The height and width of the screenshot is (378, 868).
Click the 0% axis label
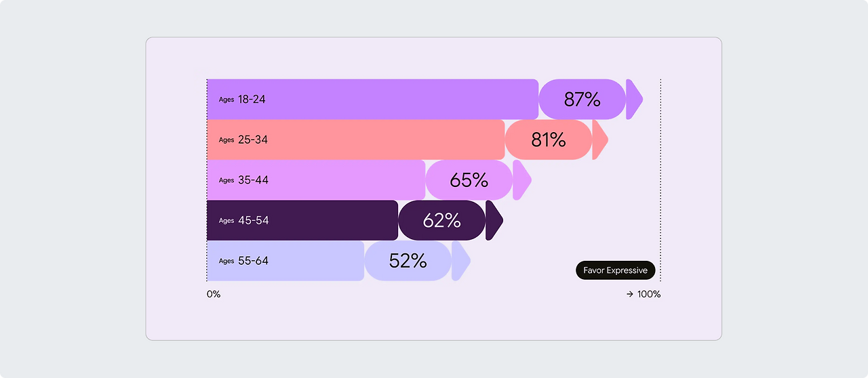pyautogui.click(x=214, y=294)
